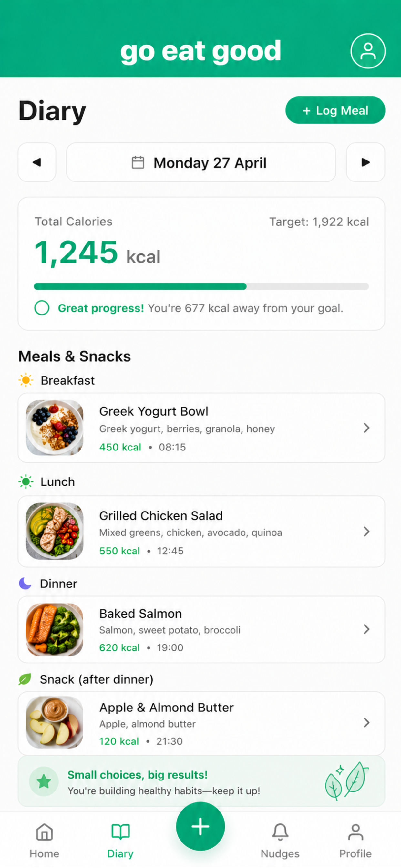The image size is (401, 868).
Task: Tap the calorie progress bar
Action: click(x=201, y=286)
